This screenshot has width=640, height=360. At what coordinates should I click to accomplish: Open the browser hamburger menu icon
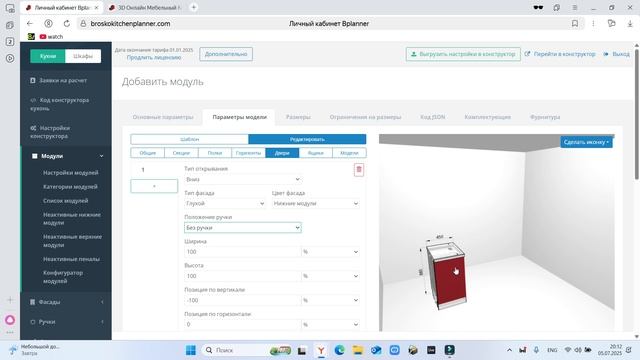575,7
